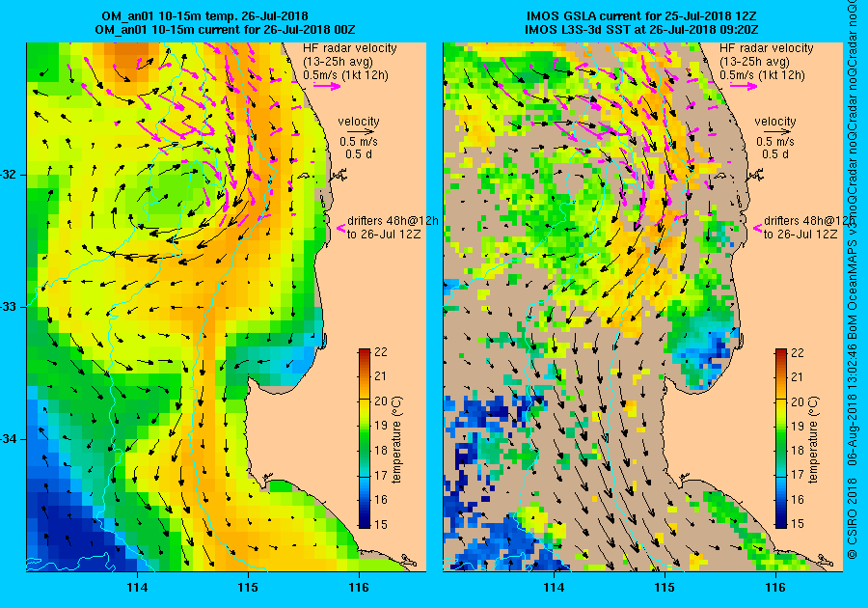Click 'to 26-Jul 12Z' drifter text on IMOS map
This screenshot has height=608, width=868.
[x=800, y=235]
